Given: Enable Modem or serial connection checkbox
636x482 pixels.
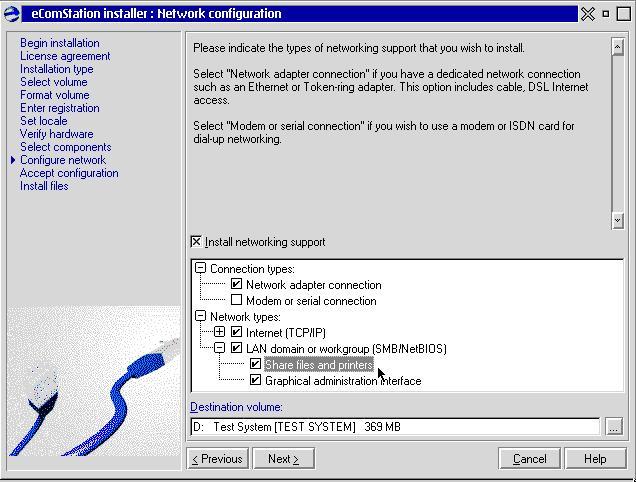Looking at the screenshot, I should click(x=237, y=300).
